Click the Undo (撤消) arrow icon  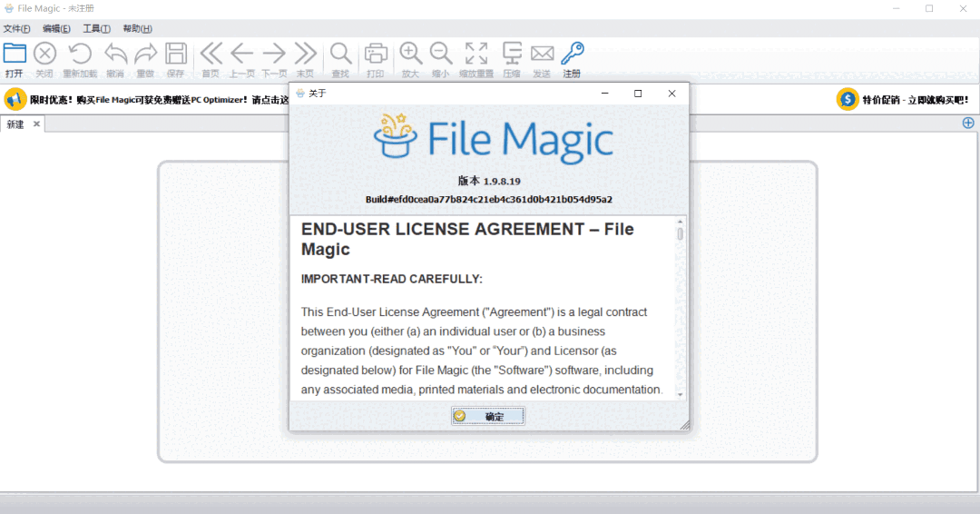point(115,54)
